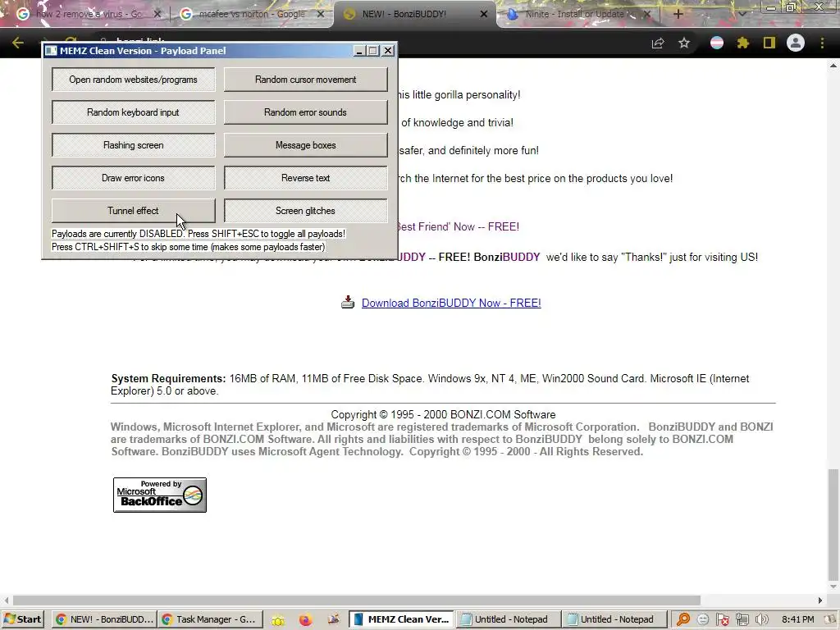Go back with the browser back arrow

[x=18, y=43]
